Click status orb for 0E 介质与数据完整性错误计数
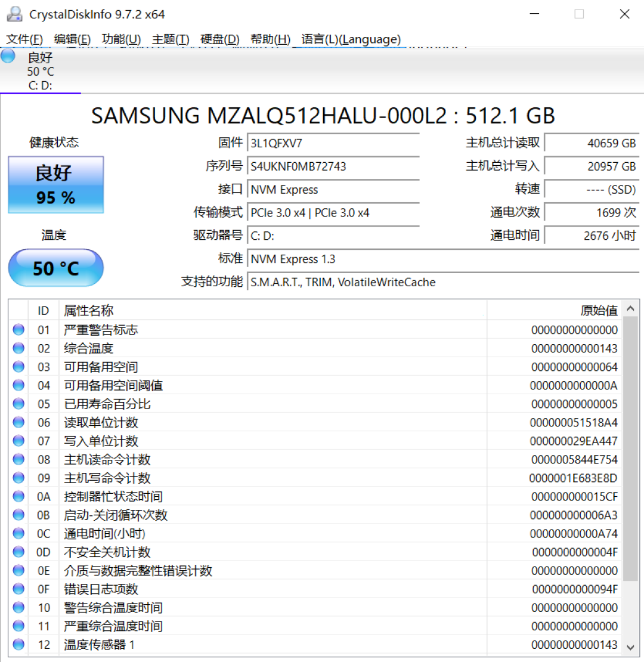 coord(18,570)
